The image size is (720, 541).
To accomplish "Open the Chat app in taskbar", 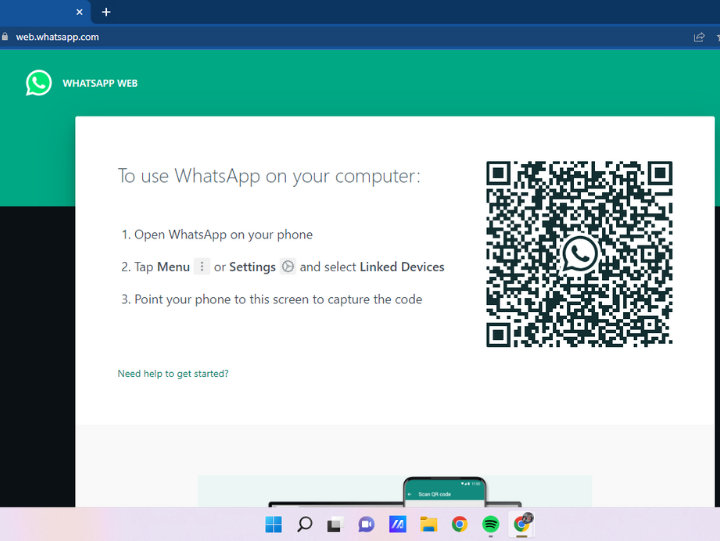I will click(366, 524).
